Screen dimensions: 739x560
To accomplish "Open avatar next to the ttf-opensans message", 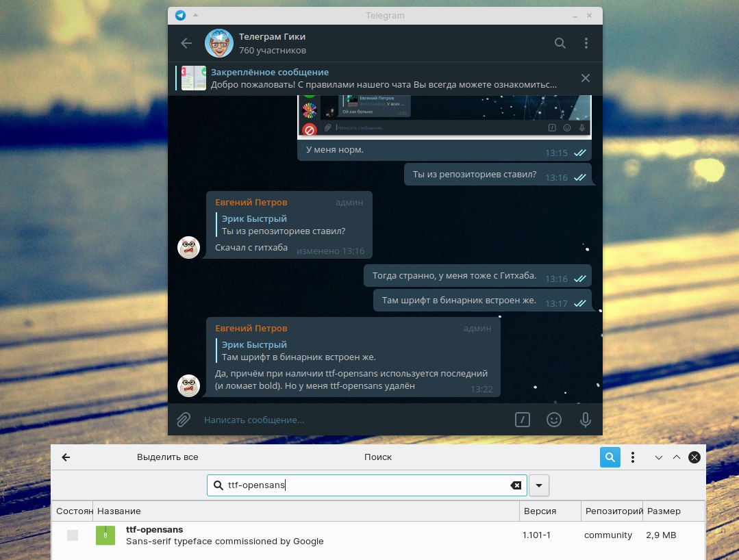I will [188, 385].
